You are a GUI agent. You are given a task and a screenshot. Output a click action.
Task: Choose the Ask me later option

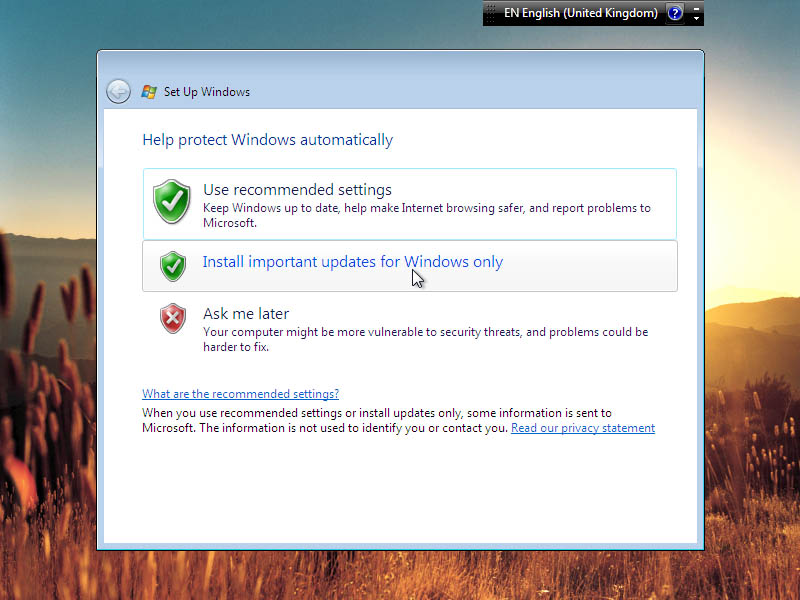pos(410,329)
